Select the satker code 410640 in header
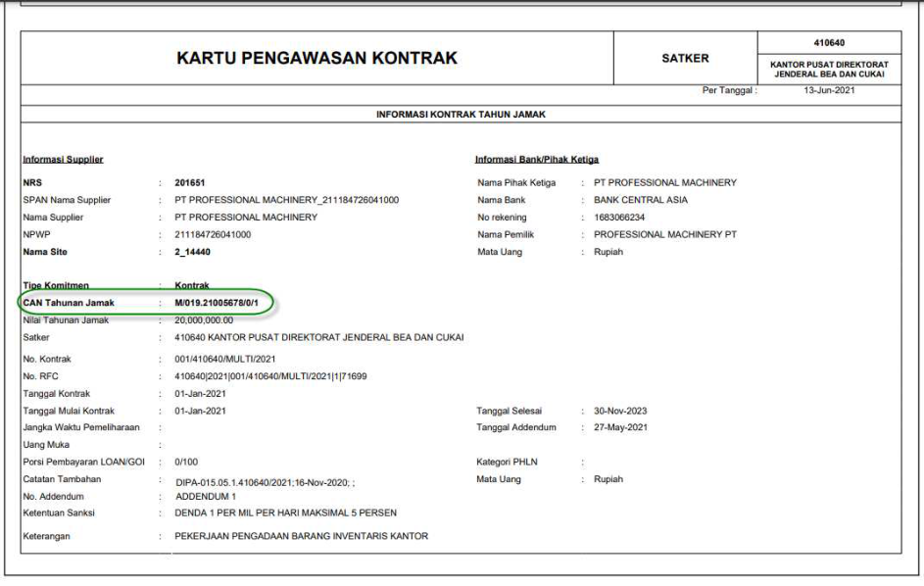 point(829,43)
